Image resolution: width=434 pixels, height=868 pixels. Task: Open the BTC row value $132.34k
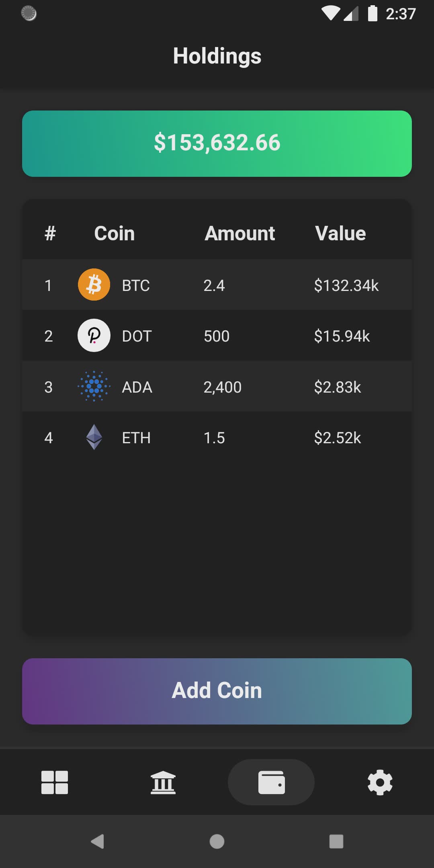click(346, 286)
